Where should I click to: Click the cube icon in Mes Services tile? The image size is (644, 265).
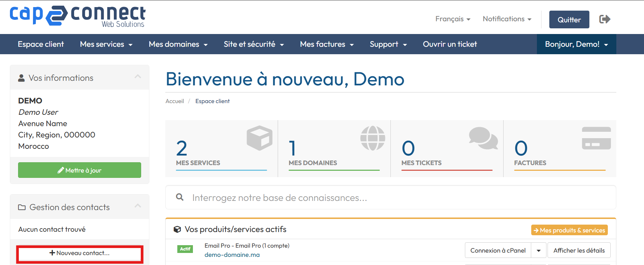[259, 138]
